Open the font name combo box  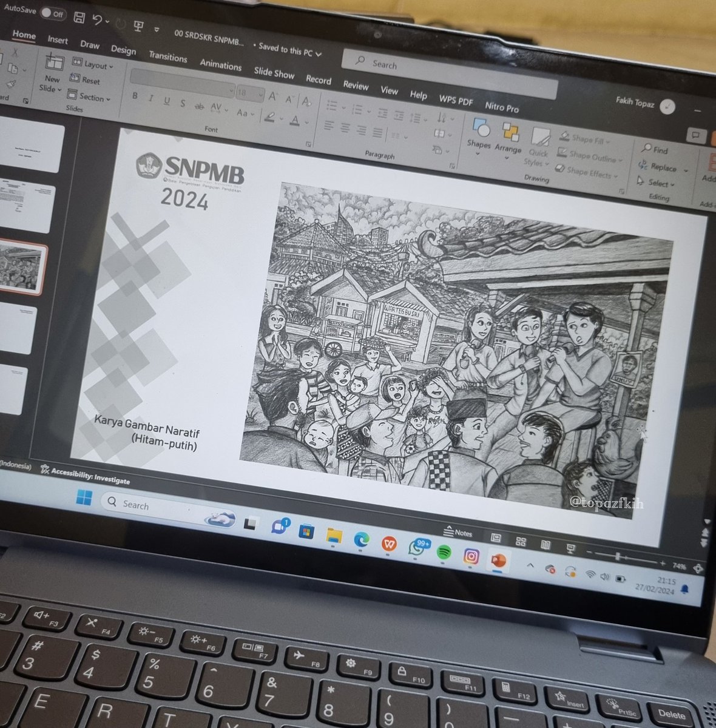click(x=183, y=84)
